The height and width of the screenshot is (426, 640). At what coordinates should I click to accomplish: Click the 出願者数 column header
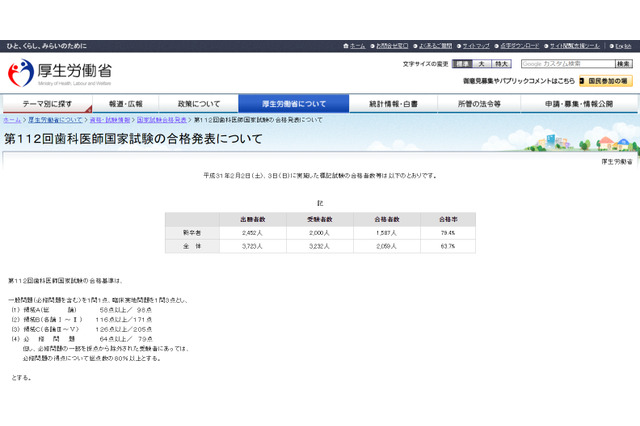click(253, 220)
